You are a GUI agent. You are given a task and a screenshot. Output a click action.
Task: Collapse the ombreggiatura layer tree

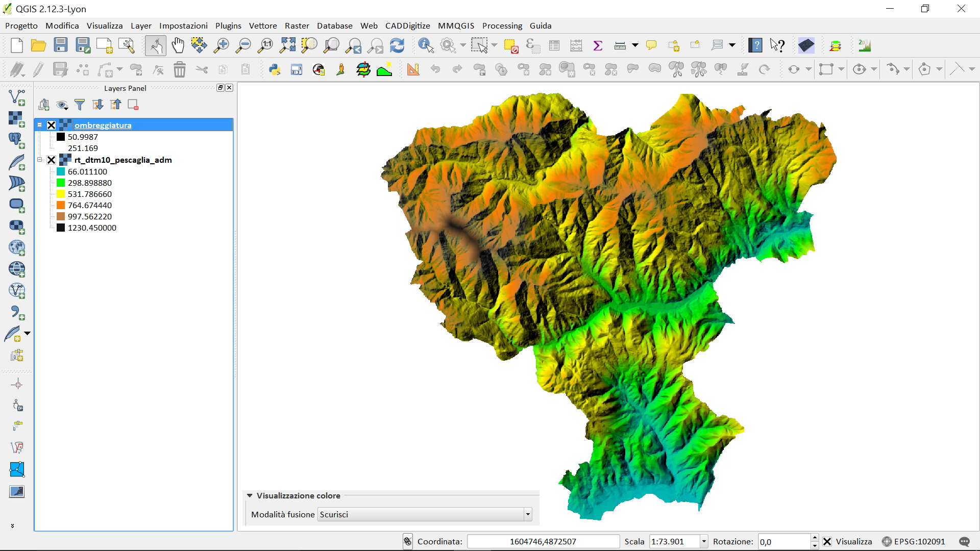pos(40,125)
